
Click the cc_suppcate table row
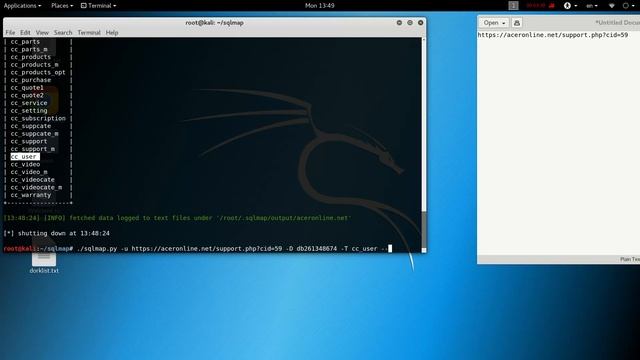tap(31, 126)
